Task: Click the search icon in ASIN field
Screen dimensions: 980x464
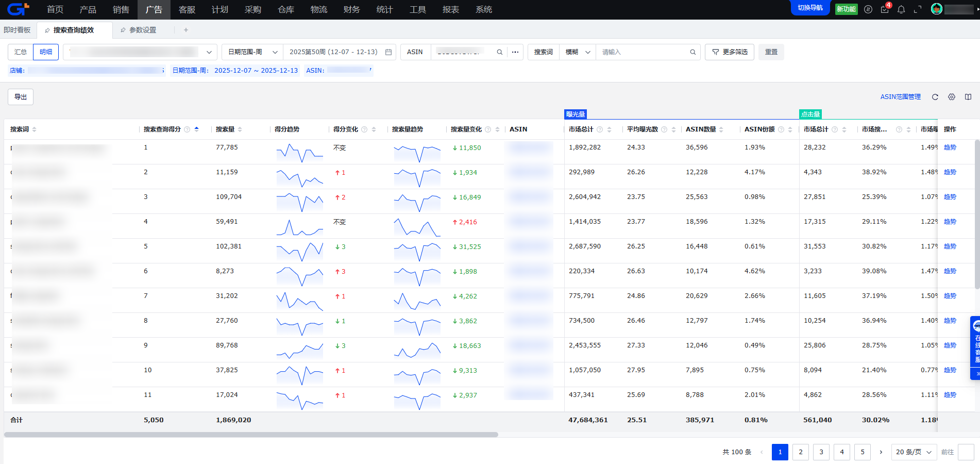Action: 499,52
